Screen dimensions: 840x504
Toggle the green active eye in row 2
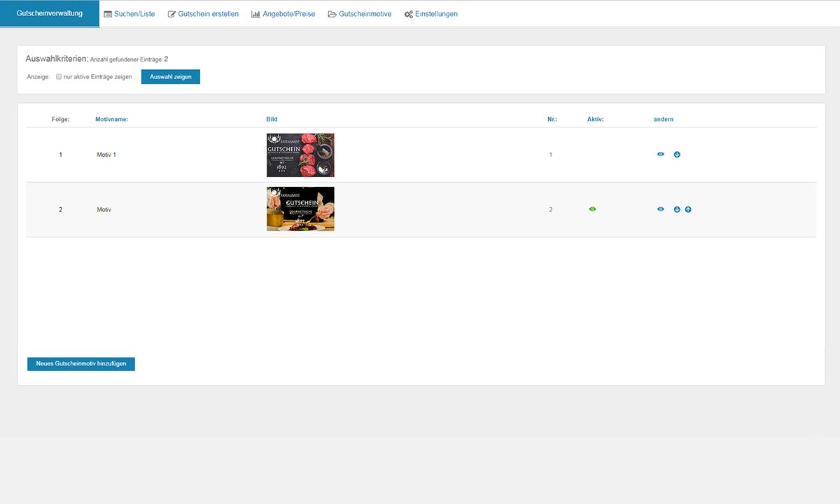pos(592,209)
